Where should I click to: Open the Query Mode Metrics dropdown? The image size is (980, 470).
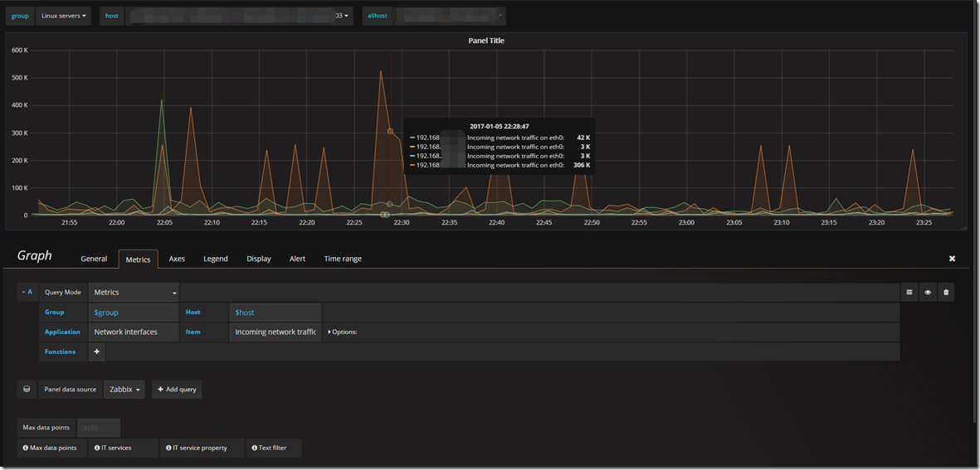pyautogui.click(x=134, y=292)
